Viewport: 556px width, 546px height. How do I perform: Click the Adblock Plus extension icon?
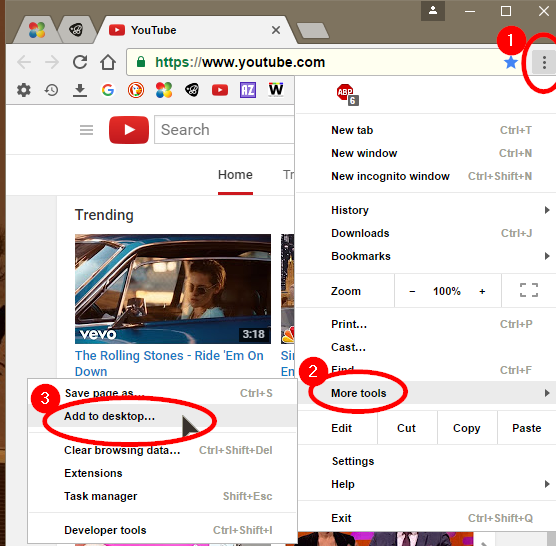point(347,94)
